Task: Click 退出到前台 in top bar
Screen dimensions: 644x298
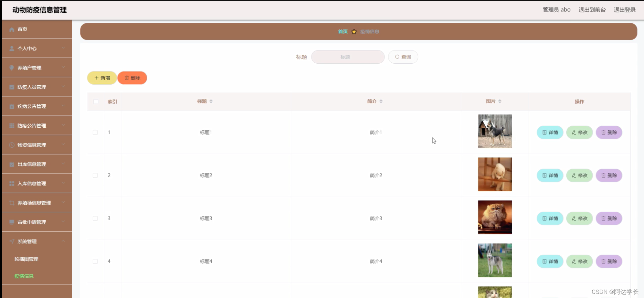Action: pyautogui.click(x=592, y=10)
